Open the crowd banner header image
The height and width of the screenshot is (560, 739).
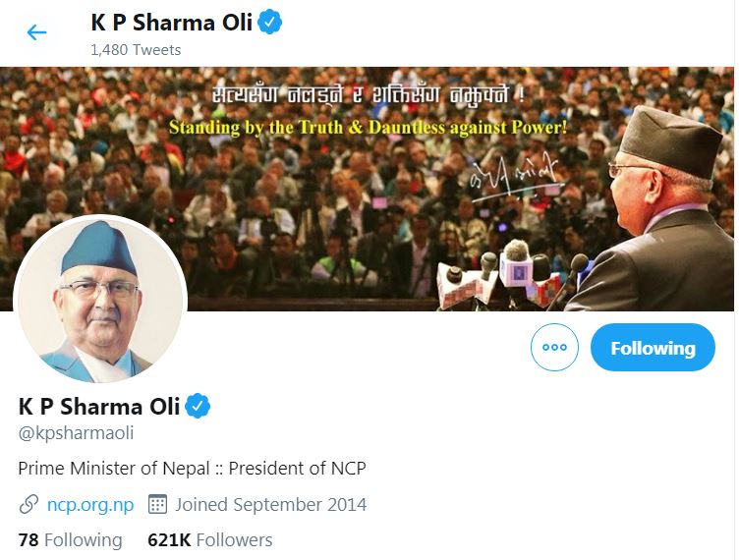click(x=367, y=189)
